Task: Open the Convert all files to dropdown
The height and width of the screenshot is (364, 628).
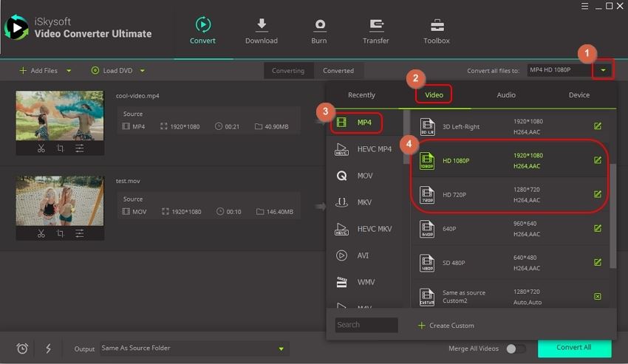Action: tap(604, 71)
